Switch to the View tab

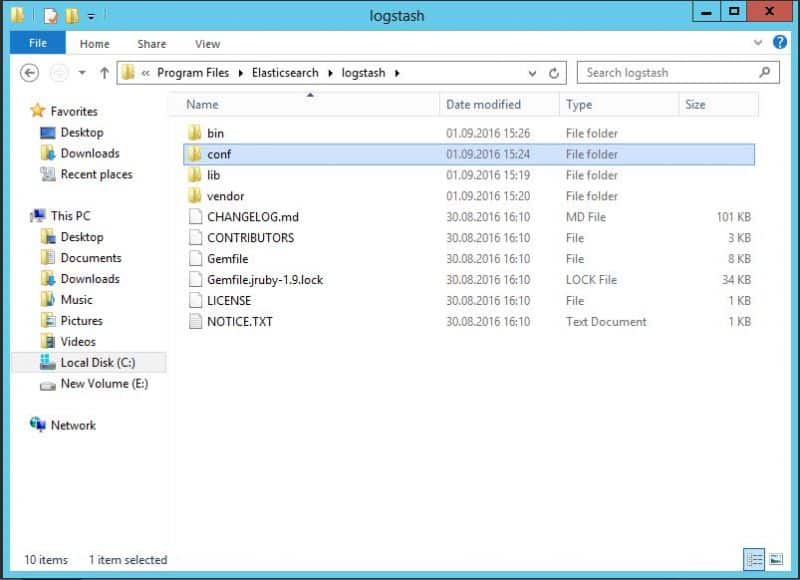click(207, 44)
